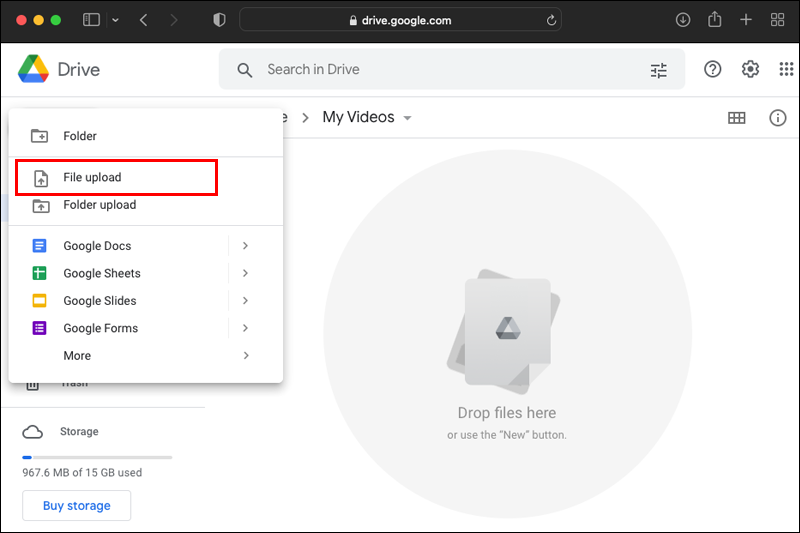This screenshot has height=533, width=800.
Task: Open the Storage link in sidebar
Action: 79,432
